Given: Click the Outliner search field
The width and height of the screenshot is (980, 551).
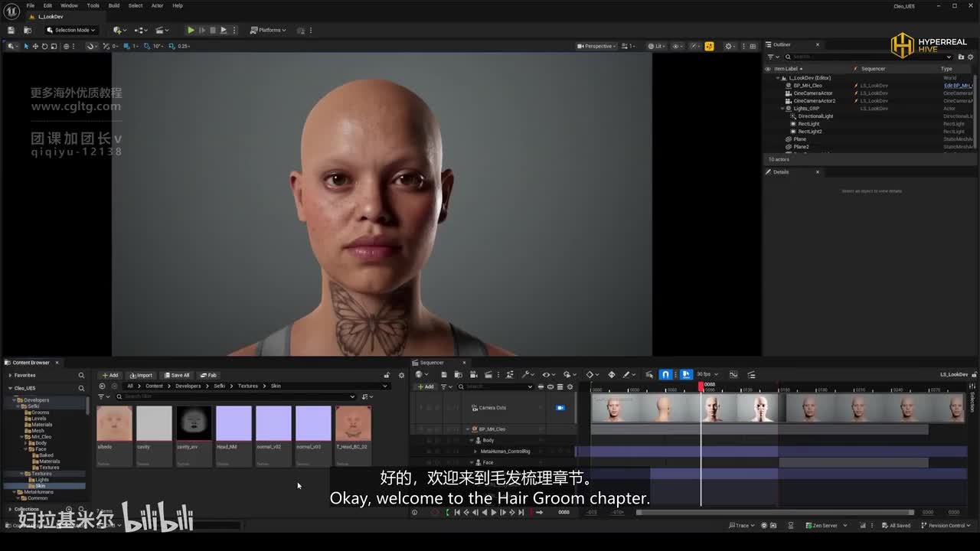Looking at the screenshot, I should pos(869,57).
